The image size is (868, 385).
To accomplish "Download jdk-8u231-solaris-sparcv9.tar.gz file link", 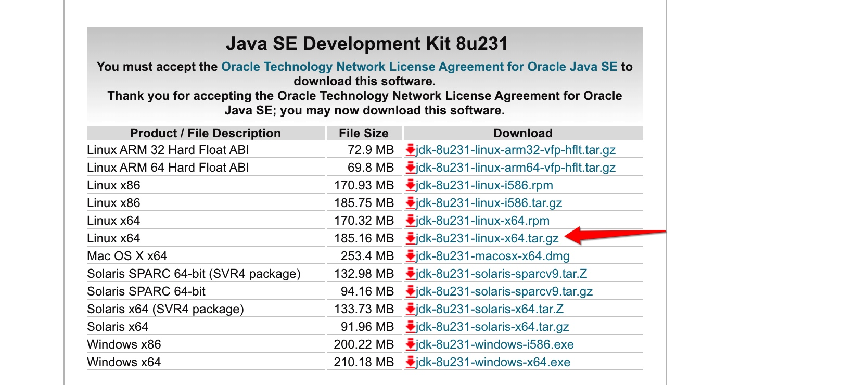I will [x=504, y=291].
